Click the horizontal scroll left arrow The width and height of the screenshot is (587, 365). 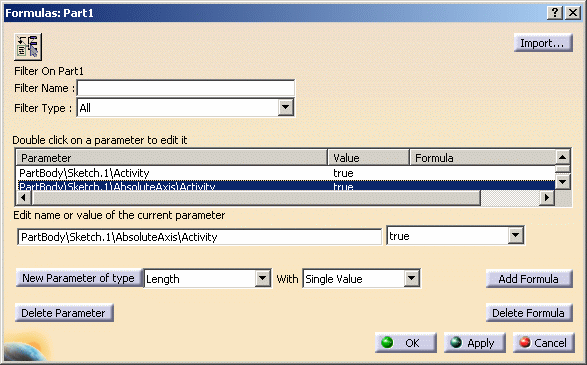[x=24, y=197]
